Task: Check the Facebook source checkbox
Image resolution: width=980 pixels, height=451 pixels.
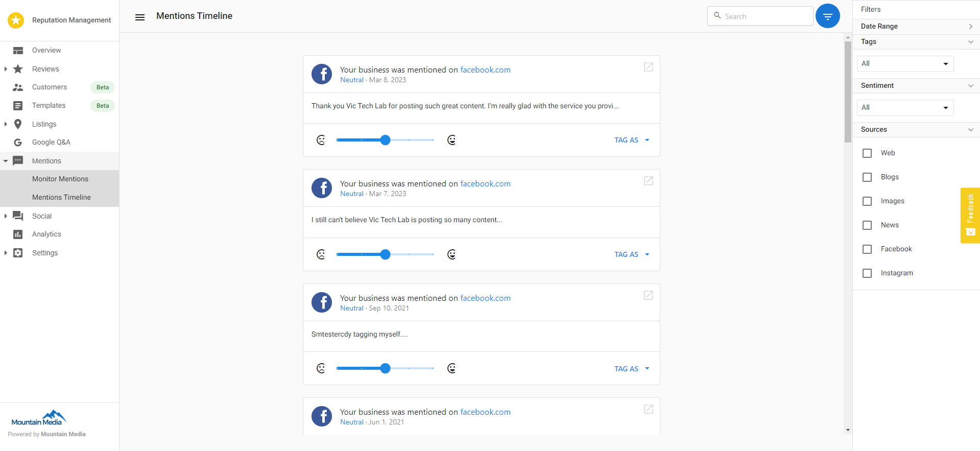Action: (x=867, y=249)
